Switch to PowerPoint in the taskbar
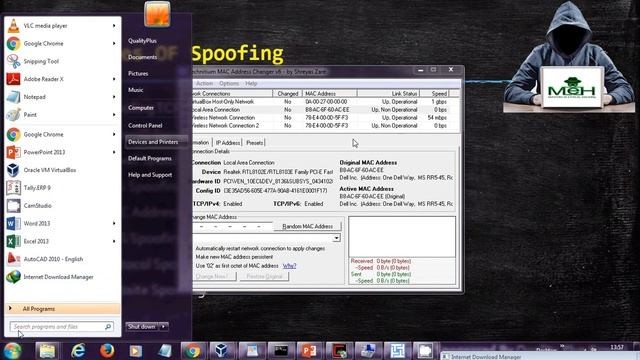640x360 pixels. (309, 351)
